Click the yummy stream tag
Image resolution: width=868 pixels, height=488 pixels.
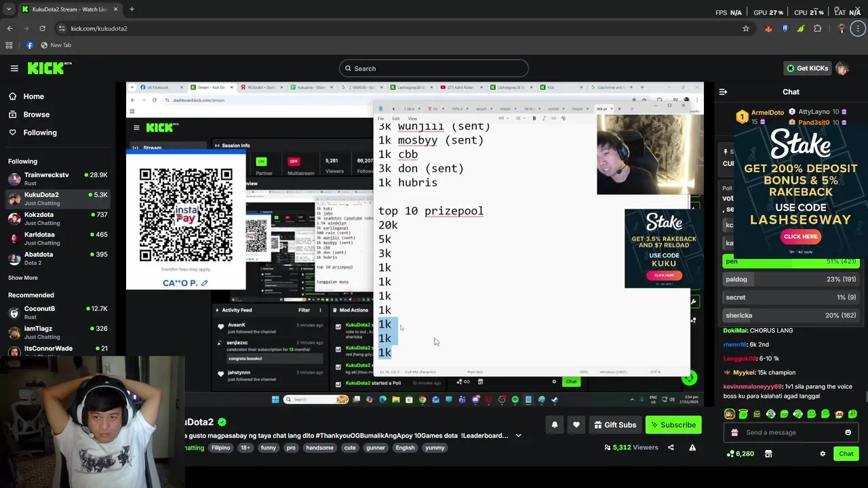click(435, 448)
